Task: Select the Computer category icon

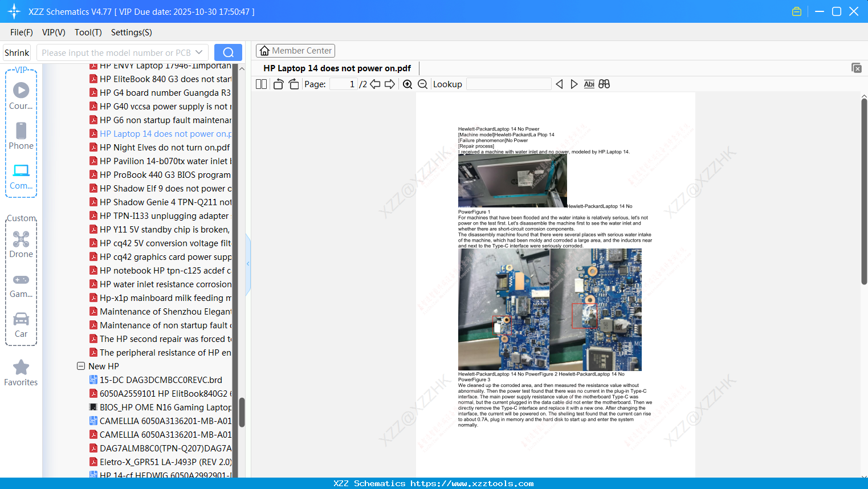Action: (21, 176)
